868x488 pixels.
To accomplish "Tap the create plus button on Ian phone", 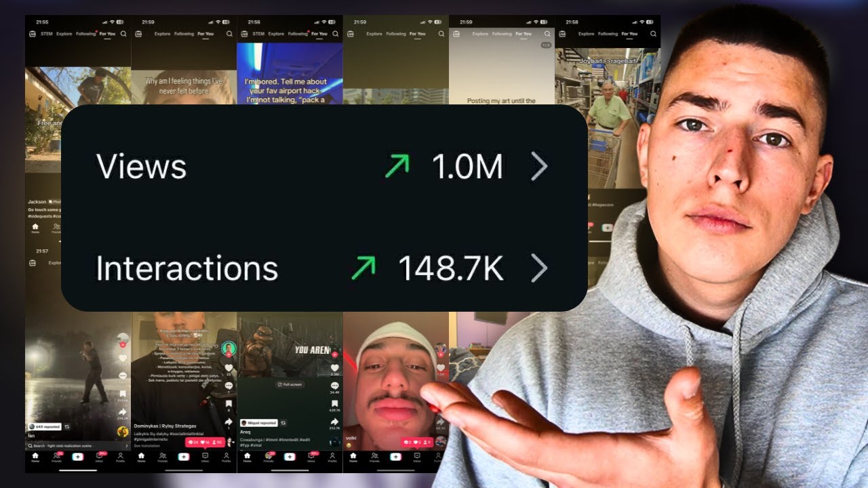I will tap(78, 457).
